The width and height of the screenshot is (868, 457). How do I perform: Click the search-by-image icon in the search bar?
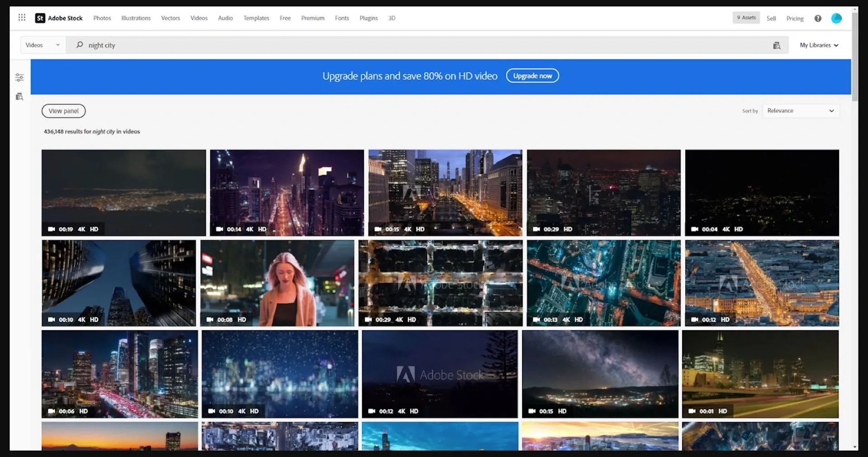click(777, 45)
